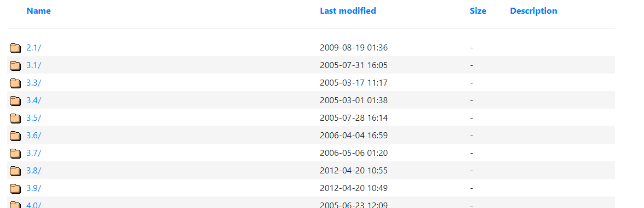Open the 3.1/ directory link

pyautogui.click(x=34, y=65)
